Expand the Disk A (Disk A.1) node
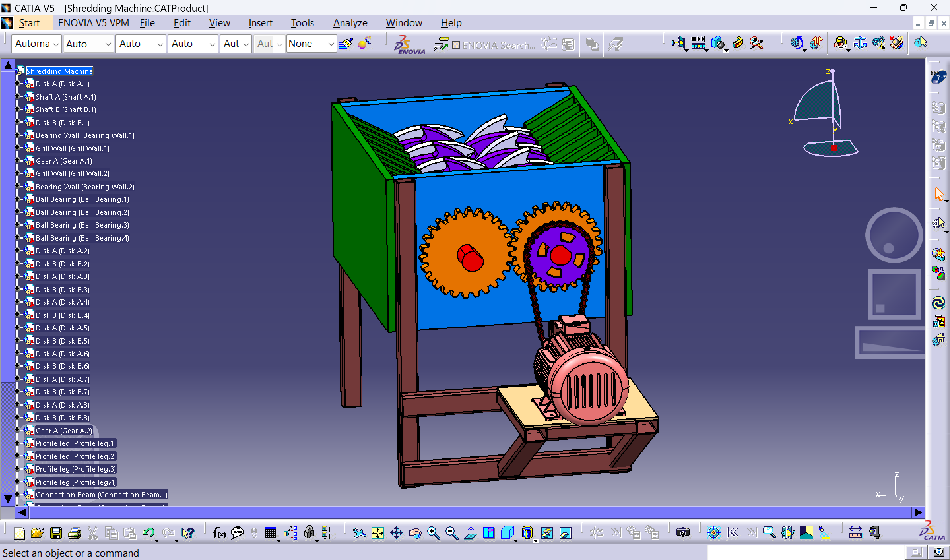The height and width of the screenshot is (560, 950). pyautogui.click(x=17, y=83)
